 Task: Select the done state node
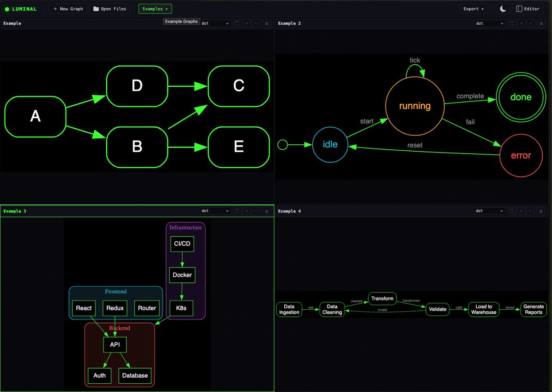click(521, 97)
